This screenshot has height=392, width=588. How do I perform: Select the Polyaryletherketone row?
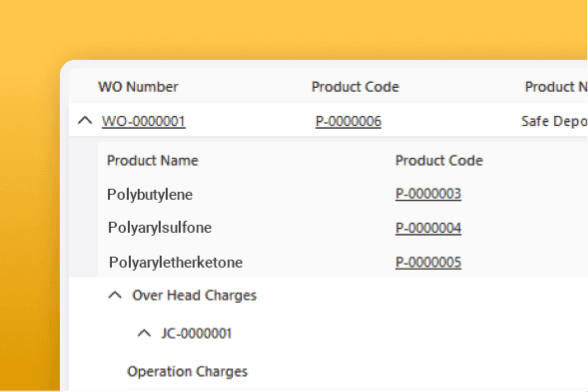(343, 262)
